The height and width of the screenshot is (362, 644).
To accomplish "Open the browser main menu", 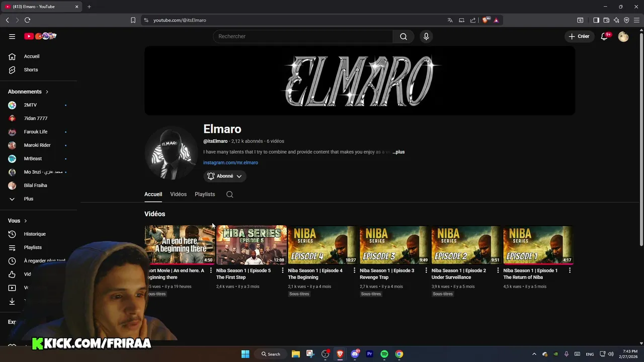I will (x=636, y=20).
